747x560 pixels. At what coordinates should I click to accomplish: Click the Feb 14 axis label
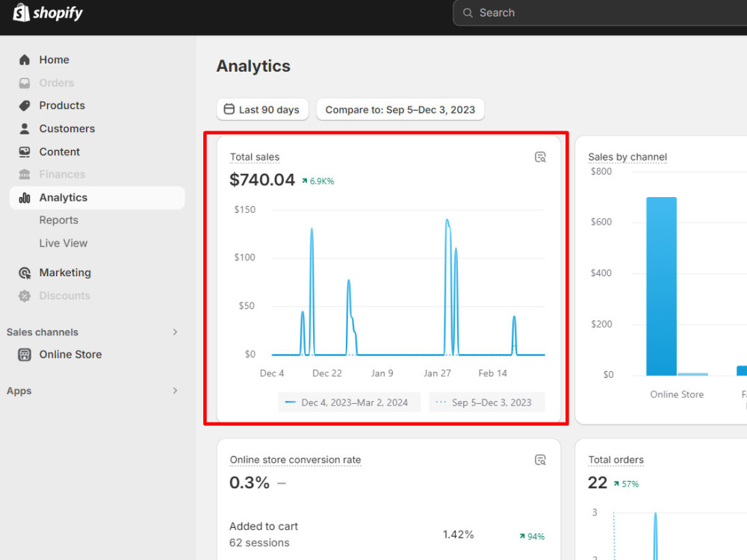tap(492, 373)
